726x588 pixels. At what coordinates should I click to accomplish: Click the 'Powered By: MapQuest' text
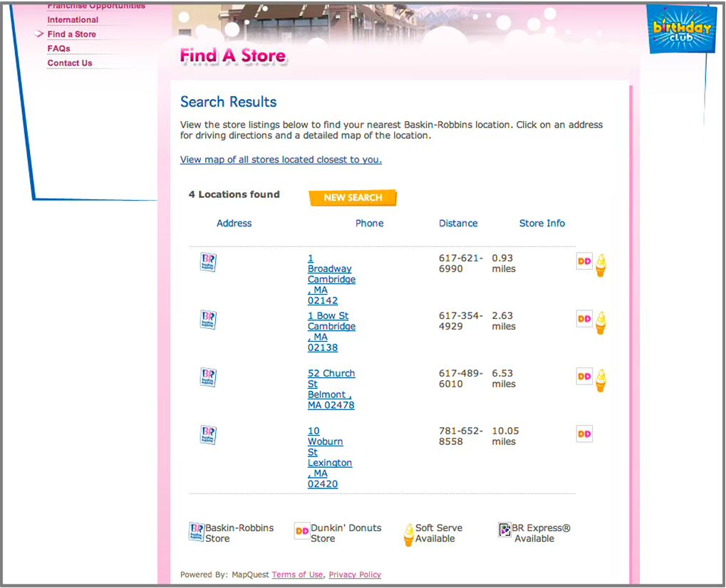pyautogui.click(x=224, y=574)
